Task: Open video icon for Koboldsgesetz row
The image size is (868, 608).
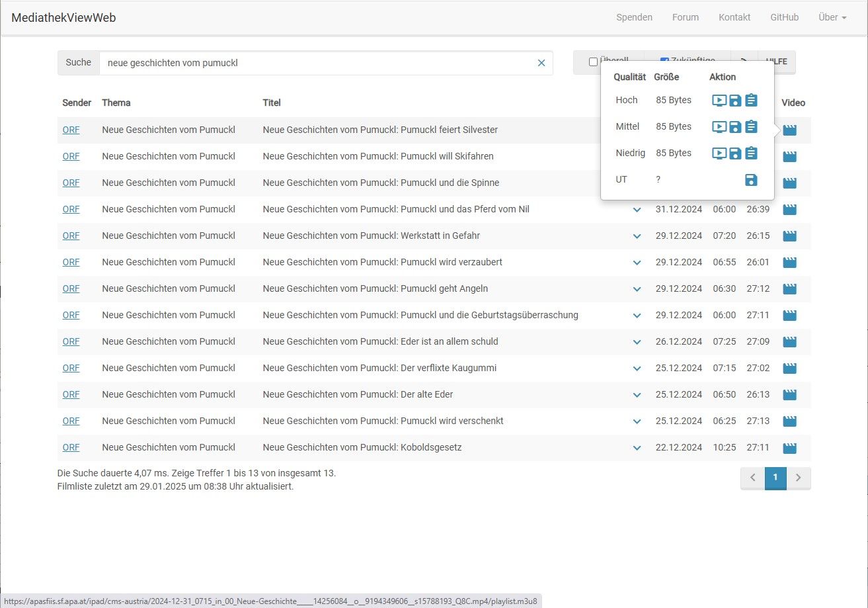Action: tap(789, 448)
